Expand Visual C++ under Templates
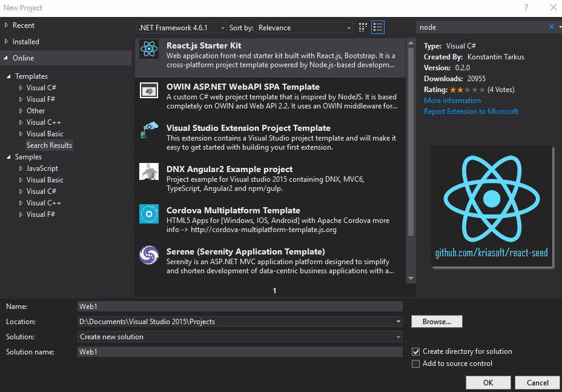 (21, 122)
